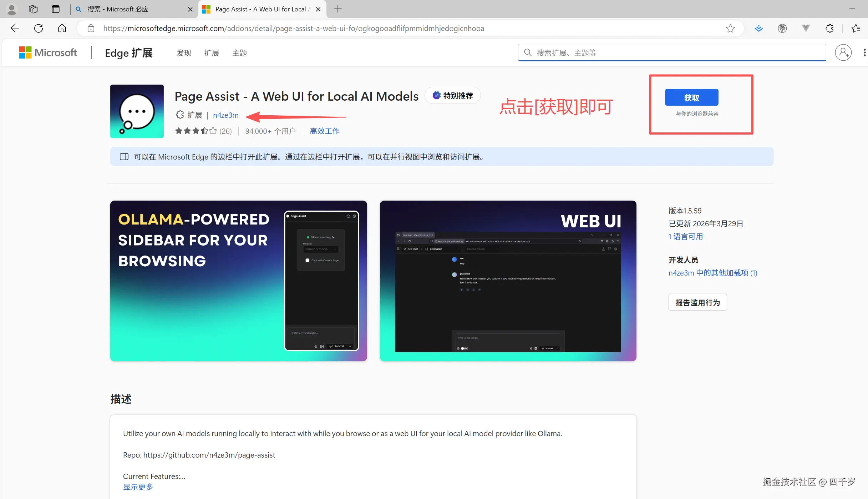This screenshot has width=868, height=499.
Task: Open n4ze3m developer link under title
Action: (225, 115)
